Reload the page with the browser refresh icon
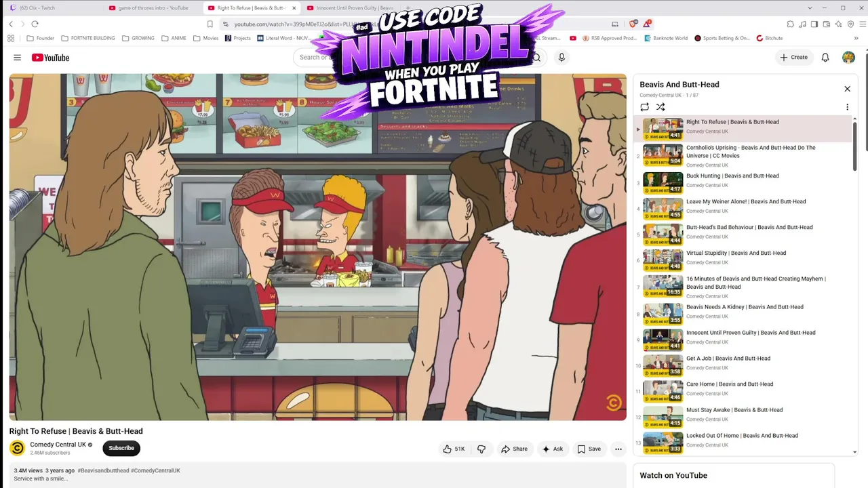Screen dimensions: 868x488 [x=35, y=24]
